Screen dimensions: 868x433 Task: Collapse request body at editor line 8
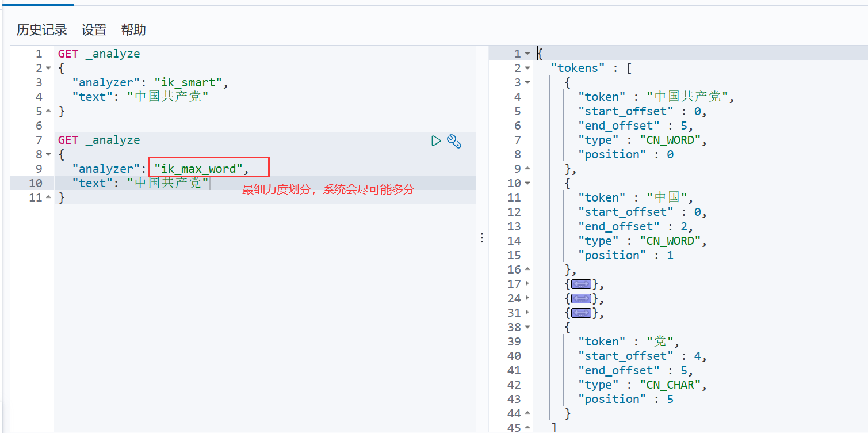coord(48,155)
